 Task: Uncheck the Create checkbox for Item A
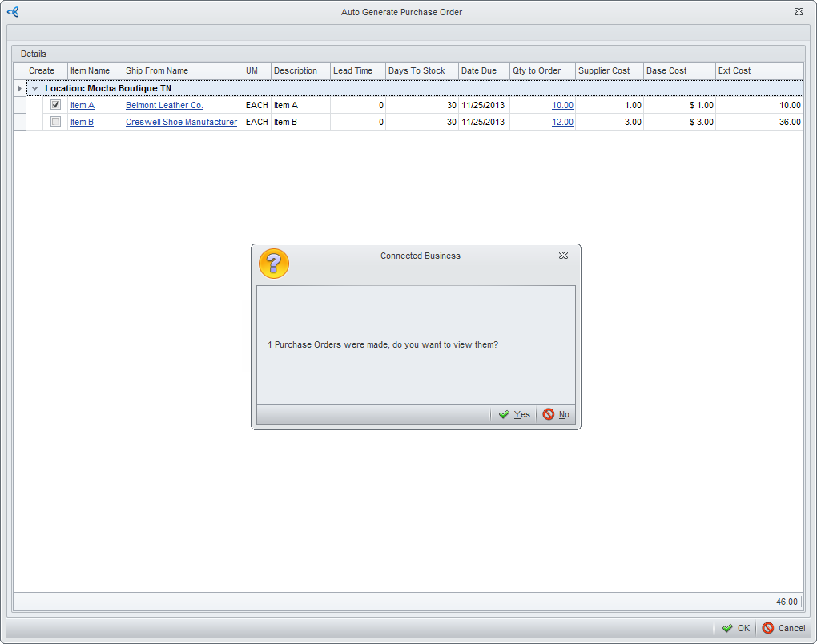click(x=56, y=105)
